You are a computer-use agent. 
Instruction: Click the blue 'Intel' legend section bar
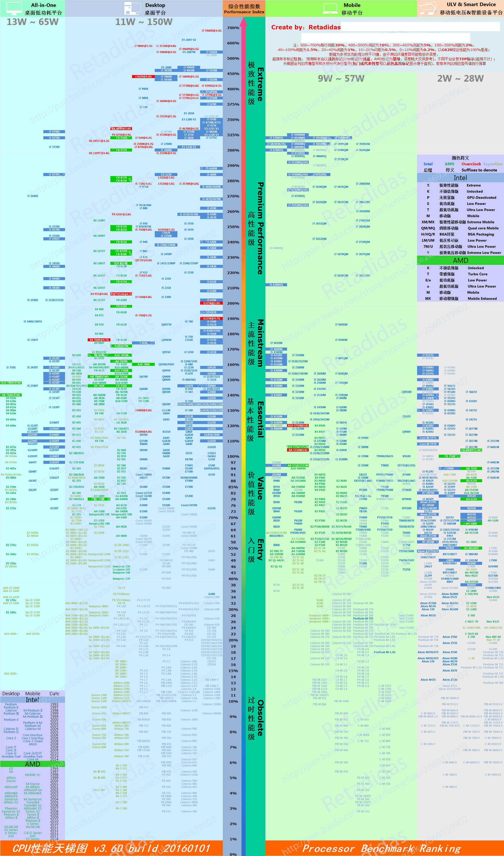(460, 178)
